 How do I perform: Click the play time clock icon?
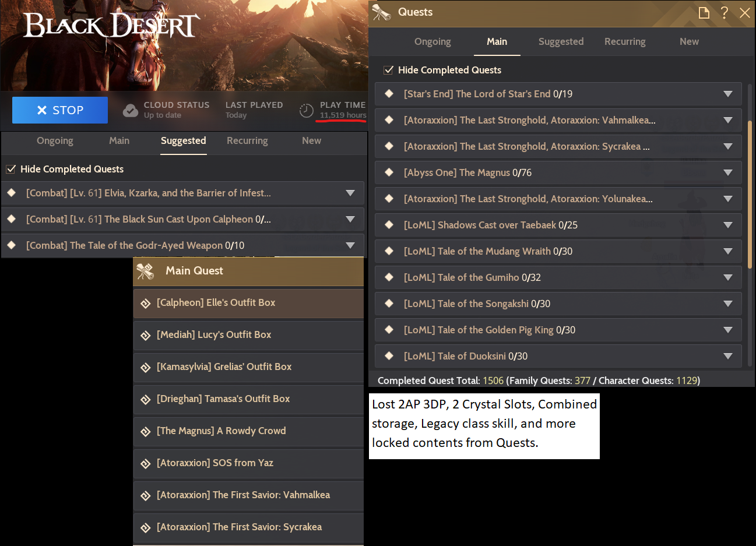[307, 110]
